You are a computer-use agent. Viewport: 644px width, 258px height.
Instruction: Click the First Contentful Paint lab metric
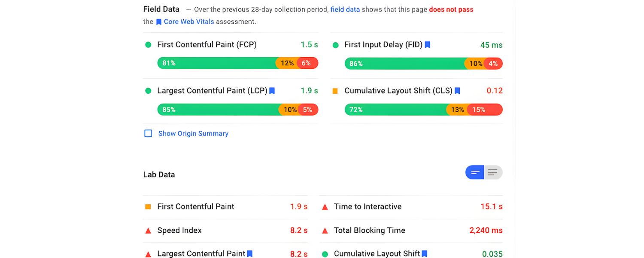195,207
